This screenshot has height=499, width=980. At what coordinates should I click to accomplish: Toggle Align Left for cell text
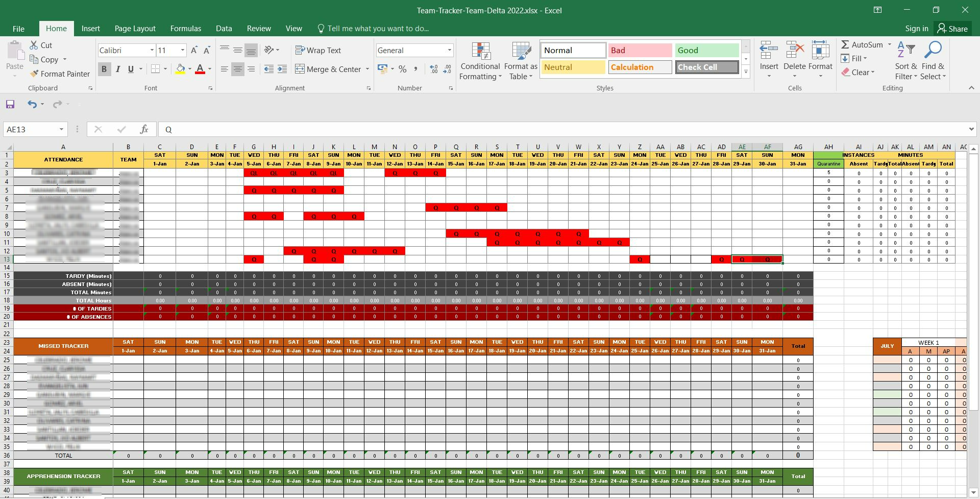224,69
